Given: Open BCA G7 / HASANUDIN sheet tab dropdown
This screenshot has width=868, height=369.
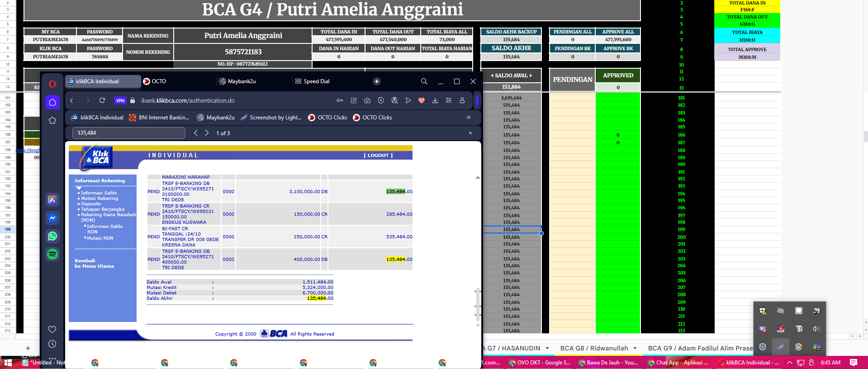Looking at the screenshot, I should [547, 348].
